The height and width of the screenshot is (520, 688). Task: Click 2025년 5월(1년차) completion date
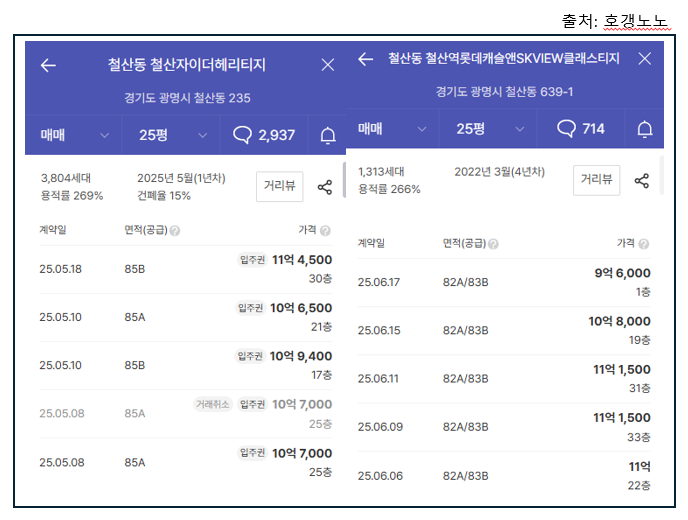181,178
